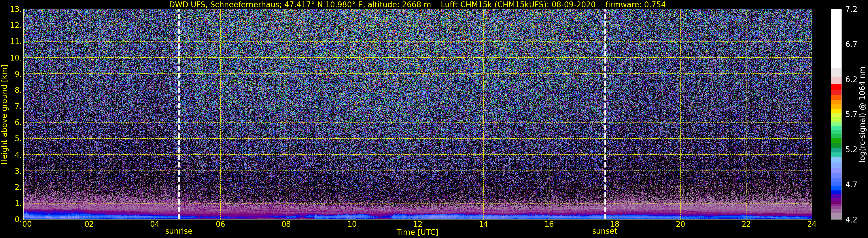The image size is (868, 238).
Task: Click the time axis tick label 22
Action: coord(746,224)
